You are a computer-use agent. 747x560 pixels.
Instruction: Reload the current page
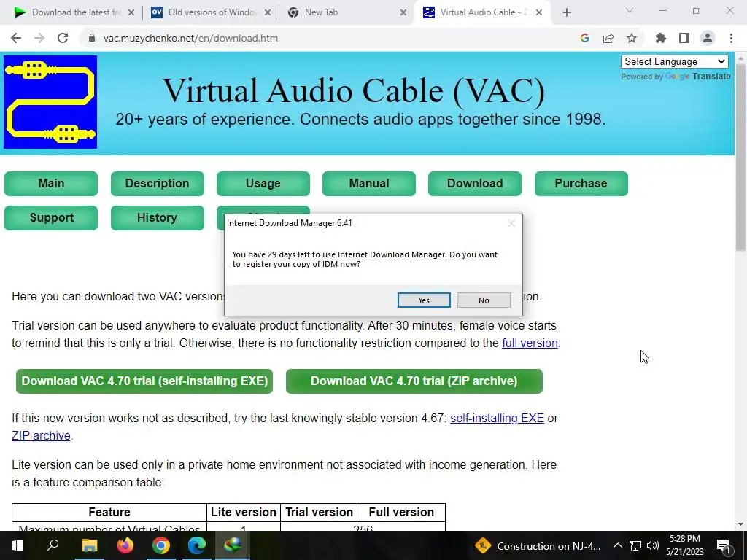[x=63, y=38]
